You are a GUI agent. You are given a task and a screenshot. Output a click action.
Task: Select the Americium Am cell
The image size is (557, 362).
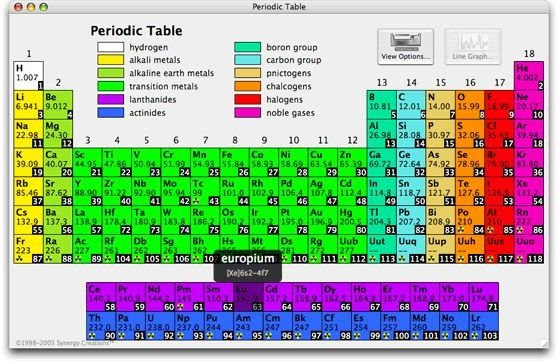click(x=249, y=326)
